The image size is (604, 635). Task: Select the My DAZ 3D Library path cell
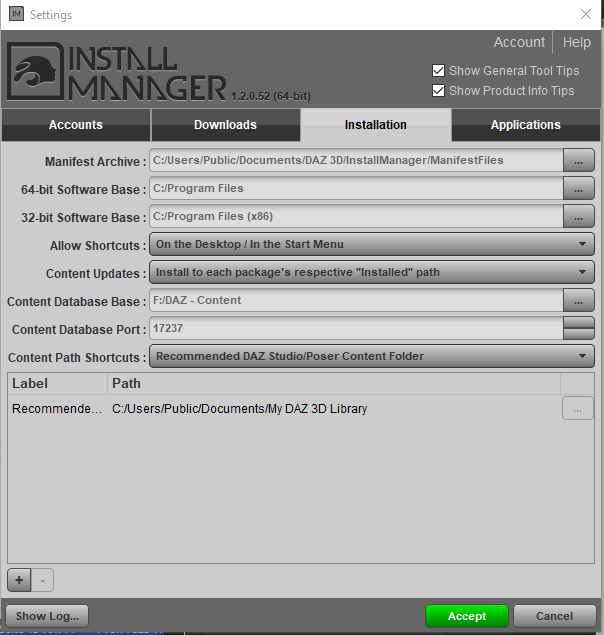pyautogui.click(x=239, y=409)
